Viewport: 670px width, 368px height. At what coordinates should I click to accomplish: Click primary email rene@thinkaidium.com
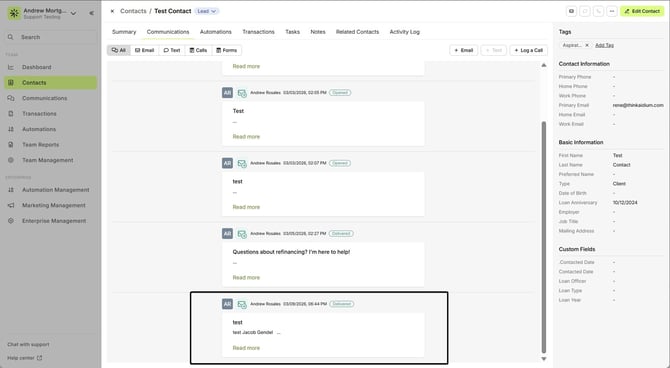point(638,105)
